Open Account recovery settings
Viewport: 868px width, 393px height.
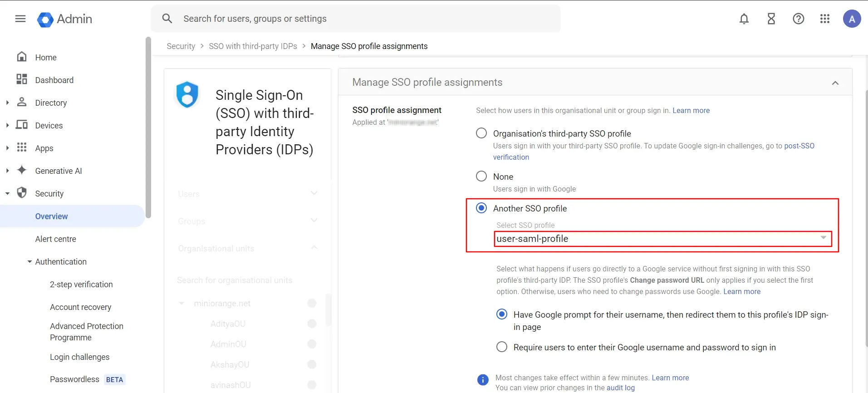point(81,307)
